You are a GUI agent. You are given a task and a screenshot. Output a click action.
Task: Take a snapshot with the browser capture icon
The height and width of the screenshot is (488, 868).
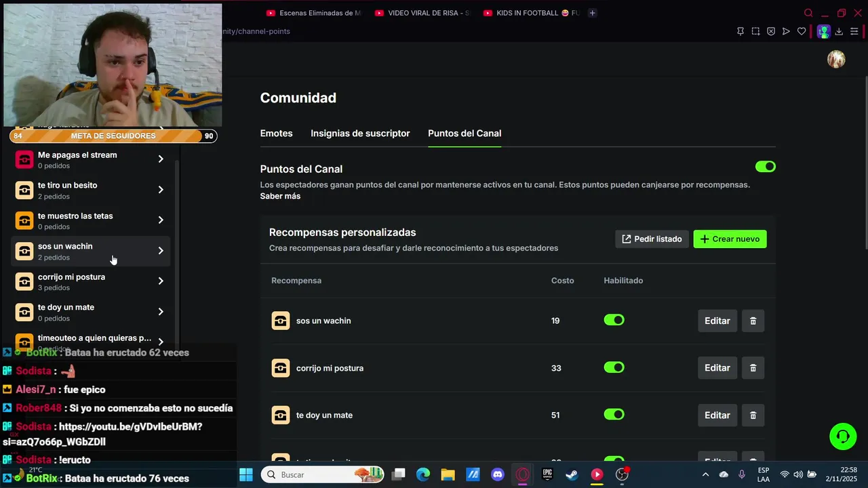(755, 31)
